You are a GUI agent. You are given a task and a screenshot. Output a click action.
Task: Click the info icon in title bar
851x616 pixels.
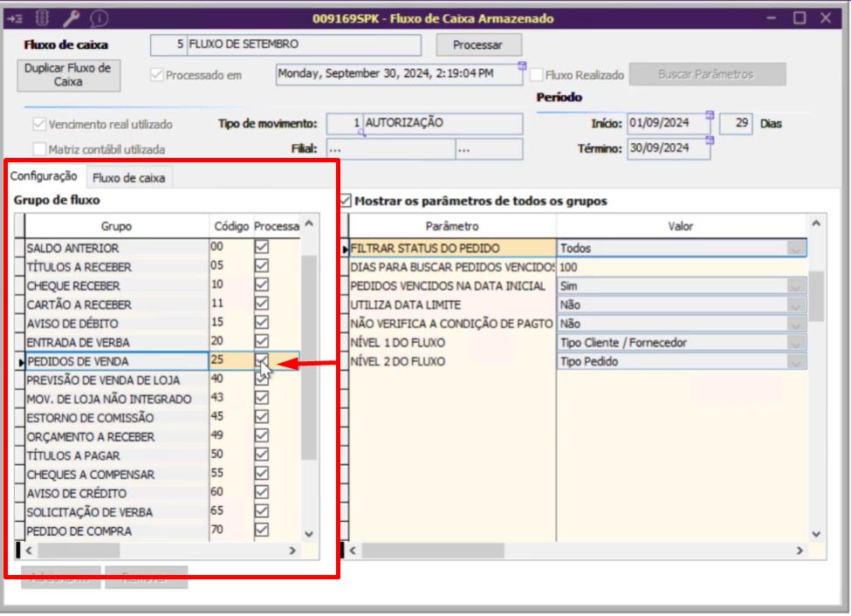100,17
